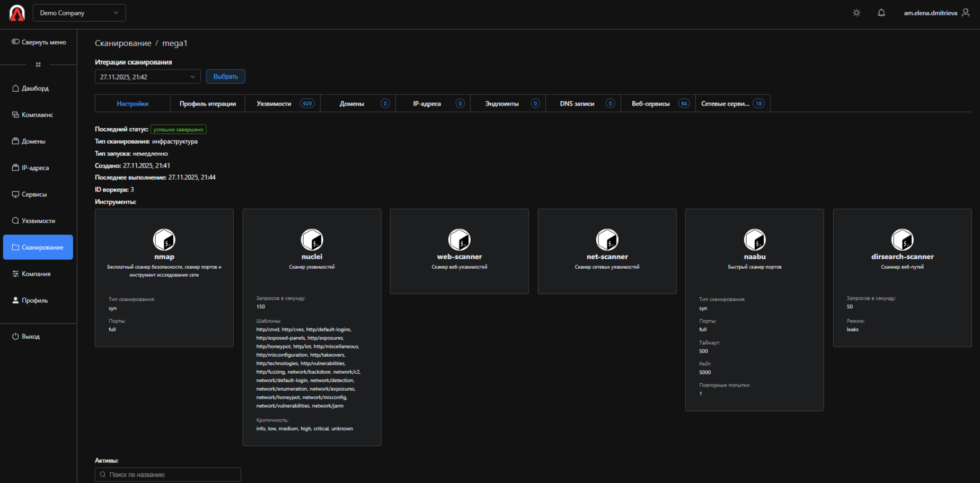The image size is (980, 483).
Task: Switch to the Профиль итерации tab
Action: 208,103
